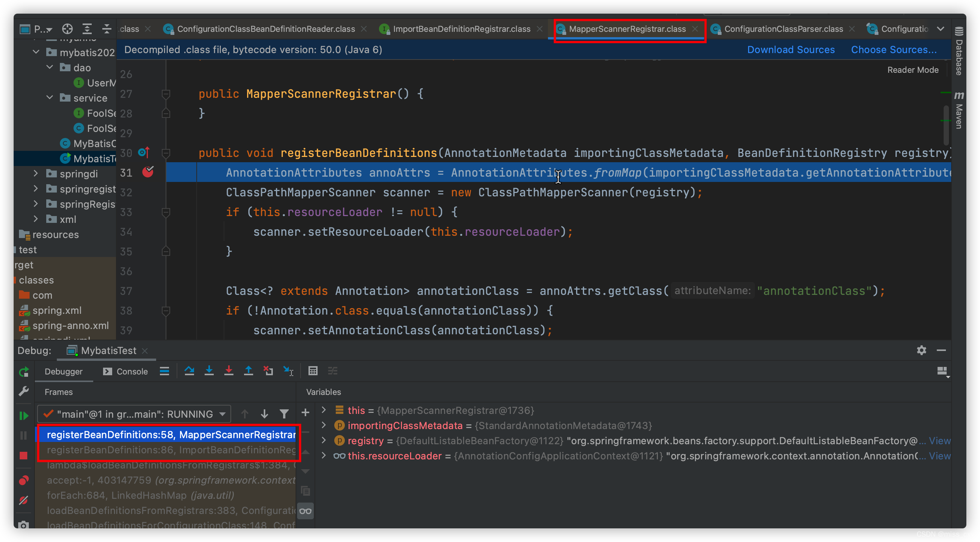The image size is (980, 542).
Task: Click the Show Execution Point icon
Action: click(x=164, y=371)
